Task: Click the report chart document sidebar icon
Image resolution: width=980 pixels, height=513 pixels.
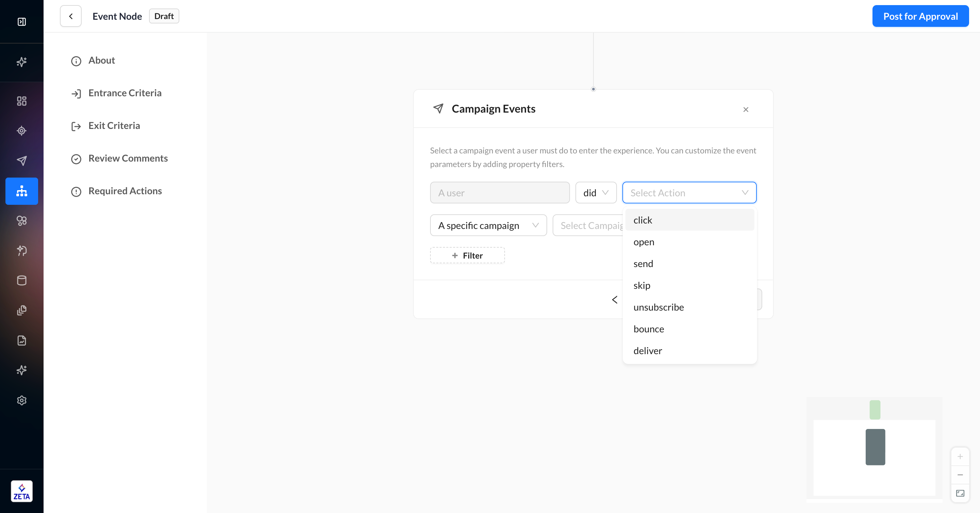Action: [x=22, y=340]
